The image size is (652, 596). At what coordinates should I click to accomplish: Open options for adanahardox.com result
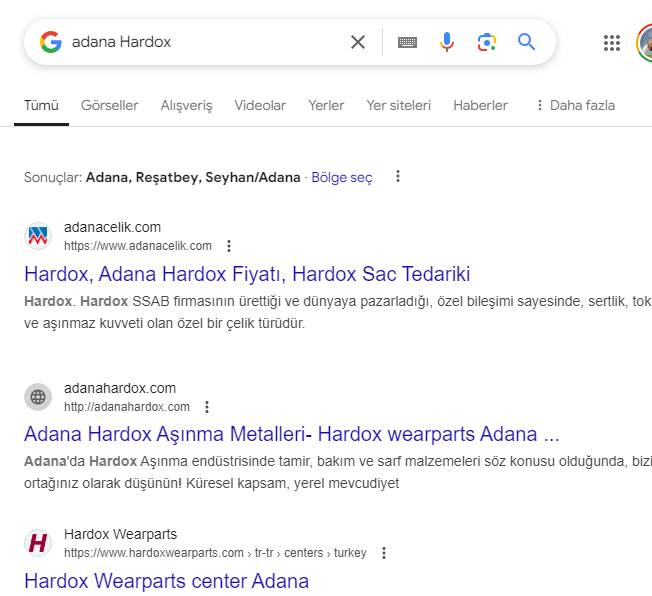point(207,407)
